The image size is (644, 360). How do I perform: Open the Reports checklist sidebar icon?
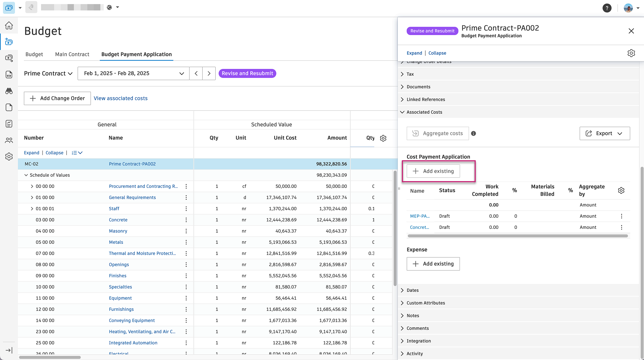[x=9, y=124]
